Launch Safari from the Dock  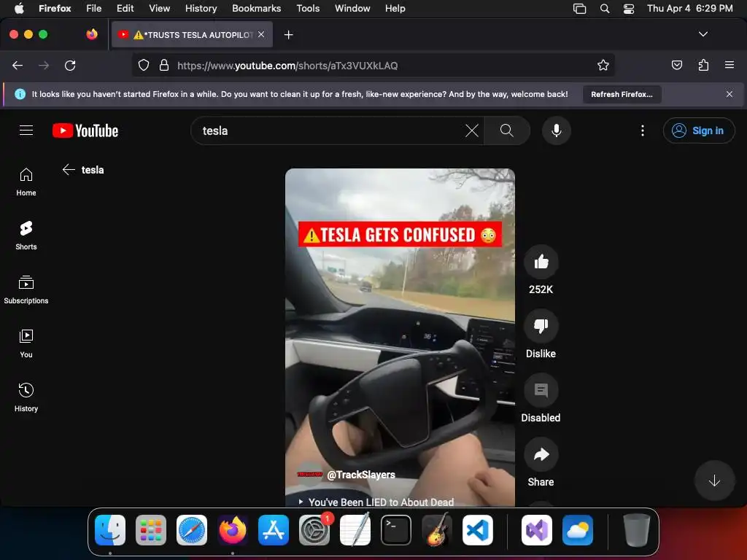point(192,530)
